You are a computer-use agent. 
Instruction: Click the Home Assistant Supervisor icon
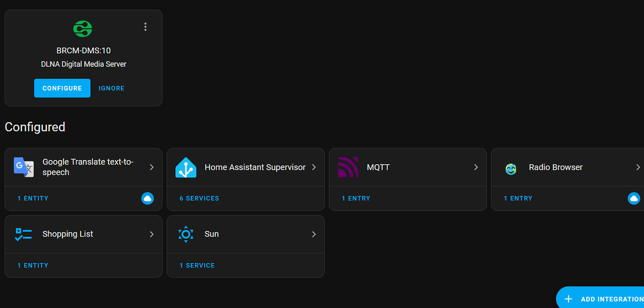[186, 167]
